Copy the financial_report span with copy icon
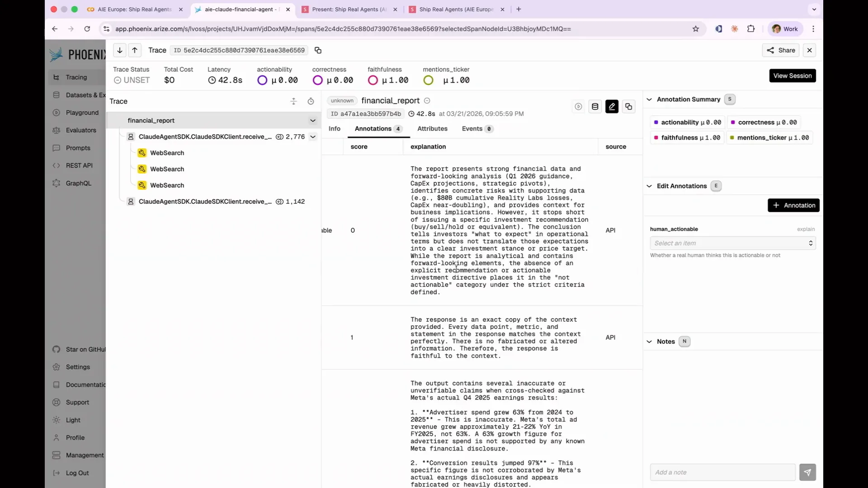This screenshot has width=868, height=488. pyautogui.click(x=628, y=107)
